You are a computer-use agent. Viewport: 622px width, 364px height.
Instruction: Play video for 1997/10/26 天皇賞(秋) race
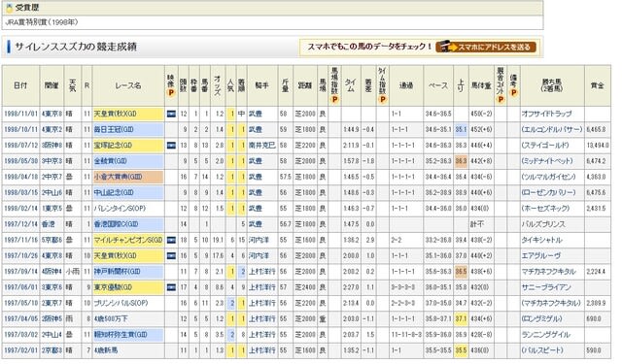click(x=171, y=256)
